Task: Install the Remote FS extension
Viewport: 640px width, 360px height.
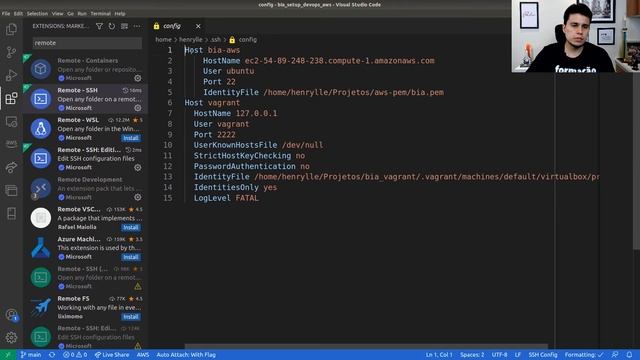Action: coord(131,317)
